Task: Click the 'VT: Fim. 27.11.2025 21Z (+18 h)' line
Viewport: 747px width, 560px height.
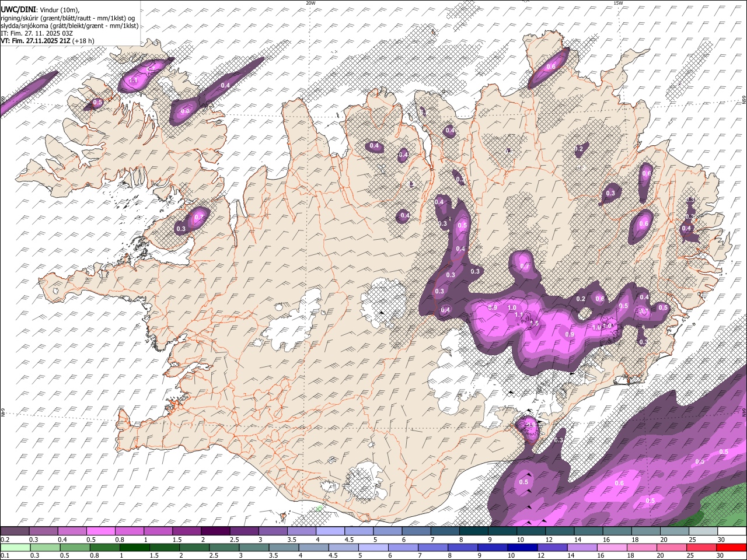Action: tap(47, 41)
